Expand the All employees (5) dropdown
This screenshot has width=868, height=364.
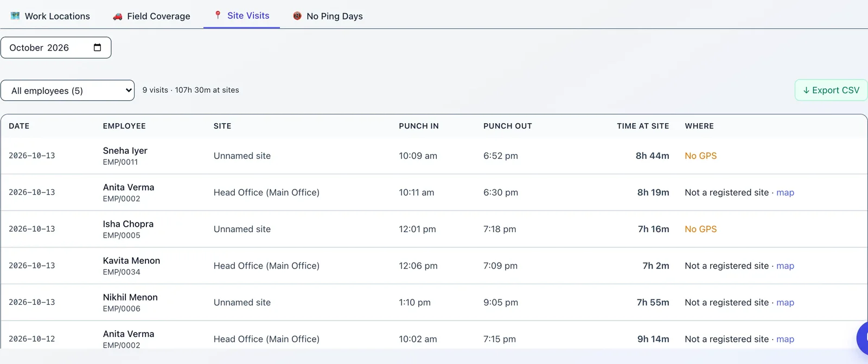(x=67, y=91)
